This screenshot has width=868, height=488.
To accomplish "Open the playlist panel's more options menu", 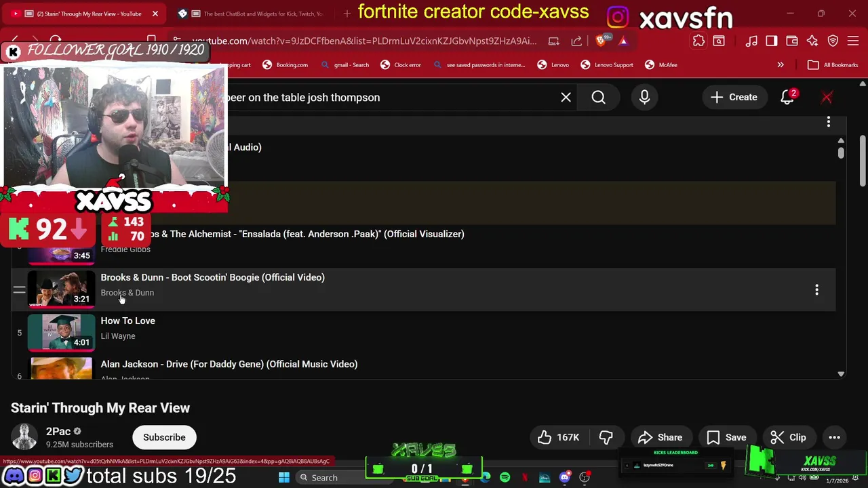I will [x=828, y=122].
